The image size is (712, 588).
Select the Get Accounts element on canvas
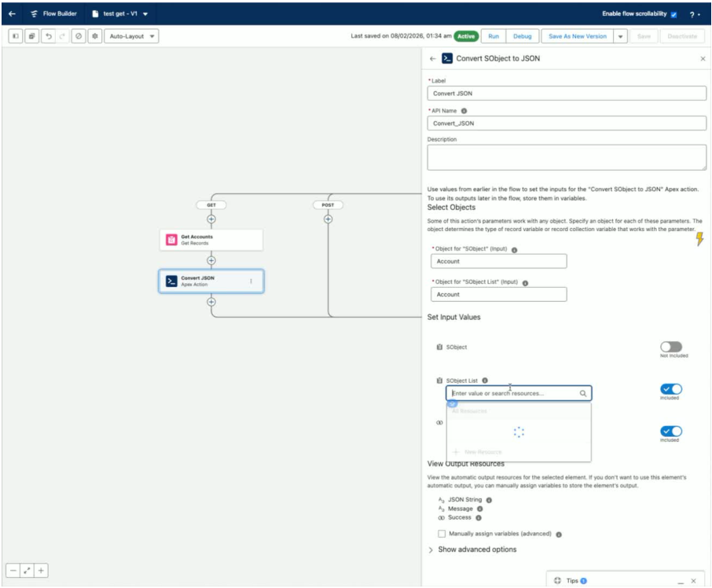pyautogui.click(x=211, y=240)
